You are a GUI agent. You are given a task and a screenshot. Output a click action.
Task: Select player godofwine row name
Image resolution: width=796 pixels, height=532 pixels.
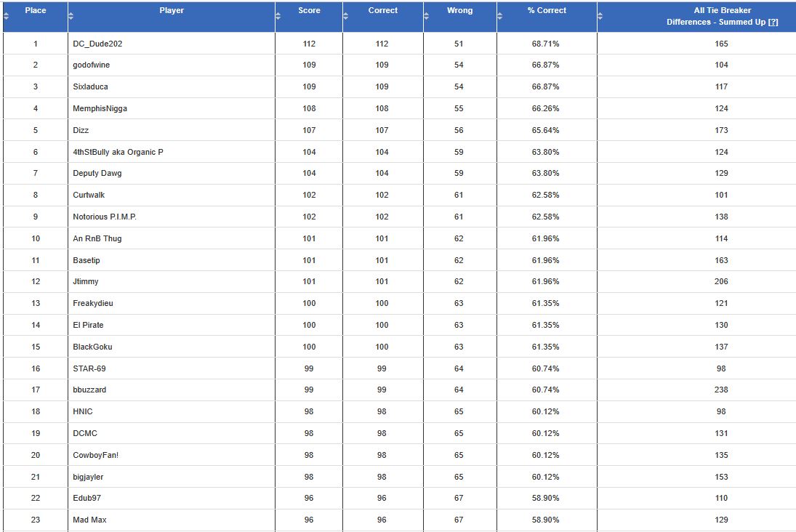tap(92, 65)
